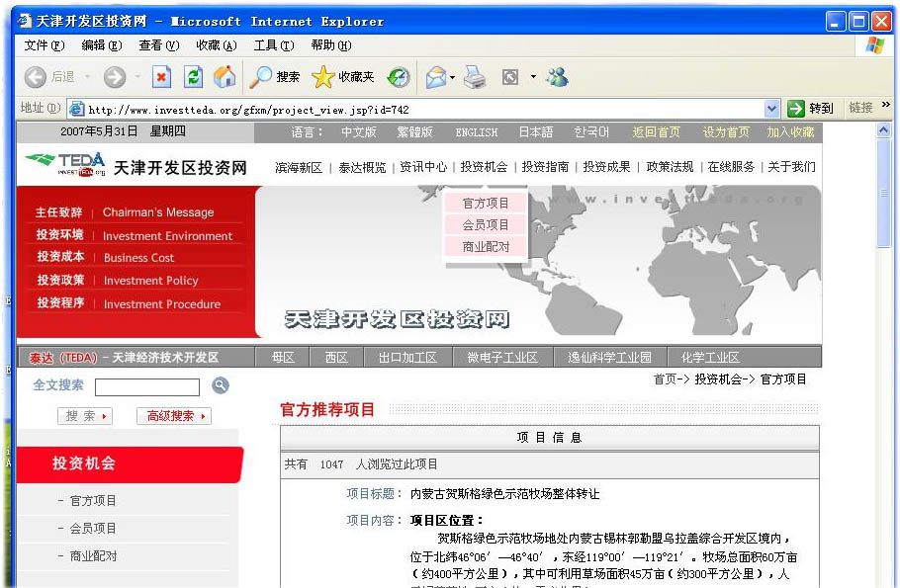Open the Messenger people icon

[557, 77]
